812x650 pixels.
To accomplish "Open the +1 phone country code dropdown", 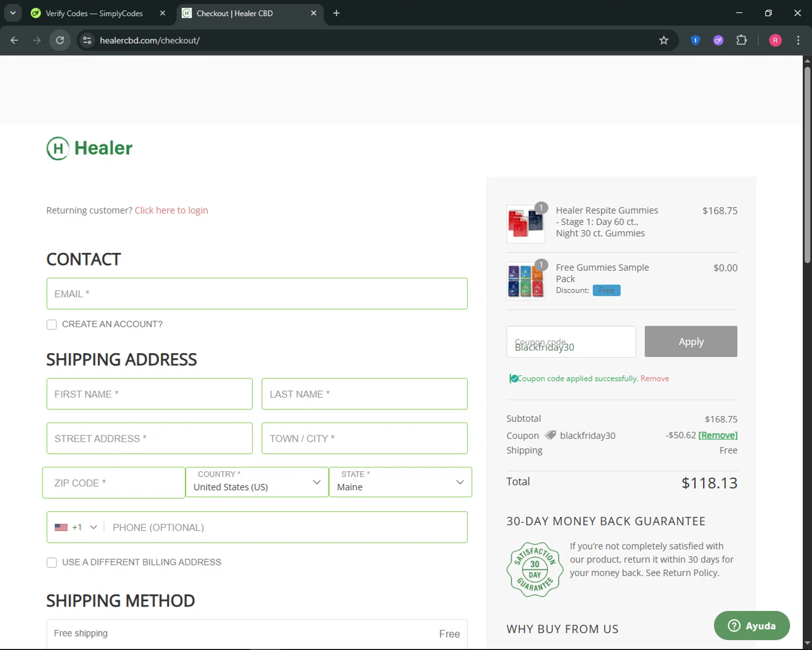I will point(76,527).
